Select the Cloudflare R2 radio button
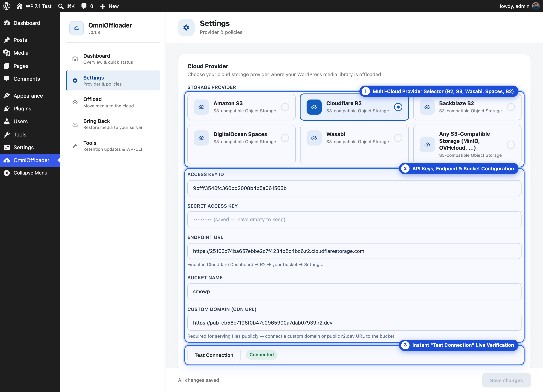 point(398,107)
